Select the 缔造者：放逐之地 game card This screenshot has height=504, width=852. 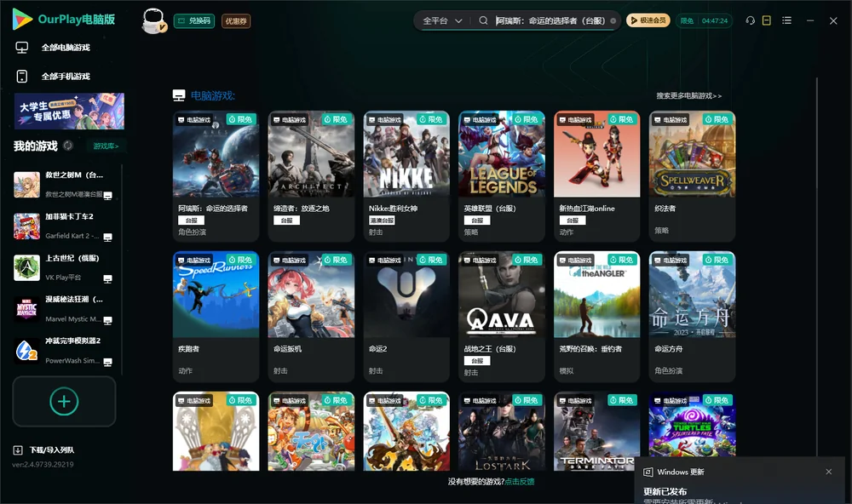pyautogui.click(x=311, y=176)
